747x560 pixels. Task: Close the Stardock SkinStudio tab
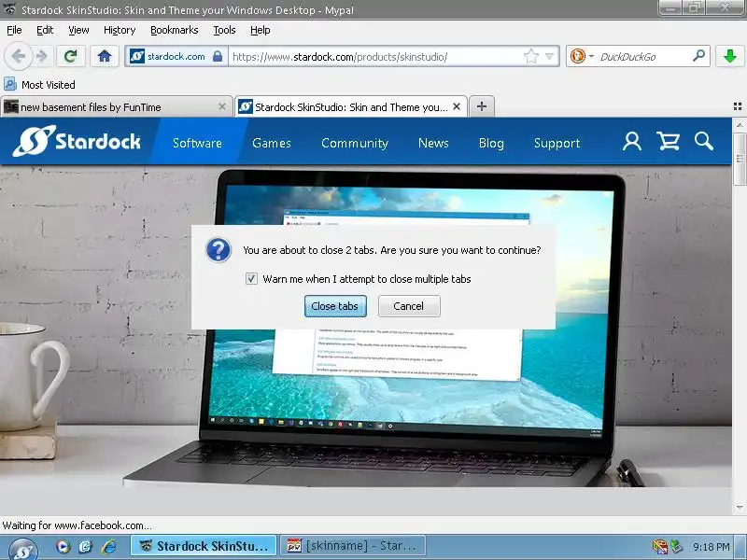tap(457, 106)
